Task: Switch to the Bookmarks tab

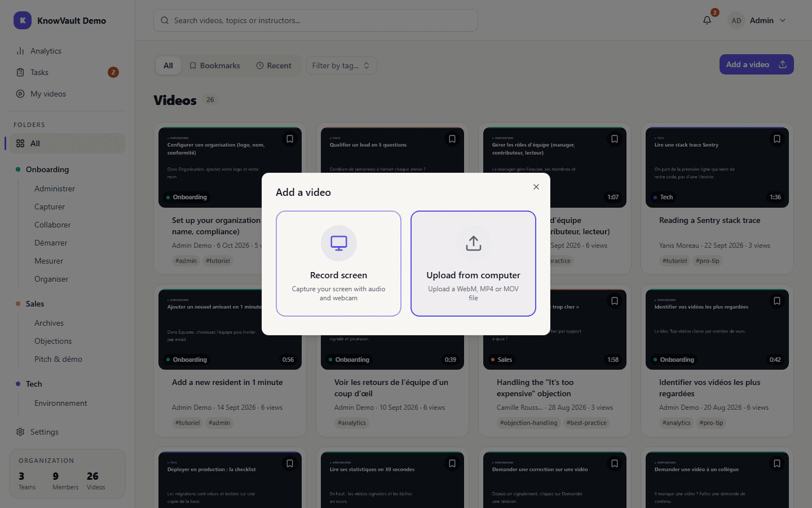Action: (214, 65)
